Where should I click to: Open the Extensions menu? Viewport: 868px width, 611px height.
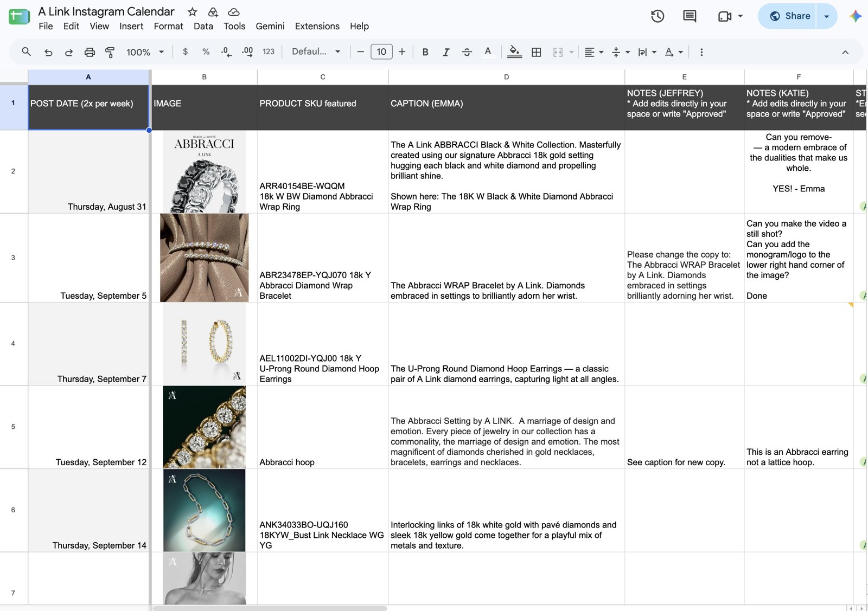tap(317, 26)
